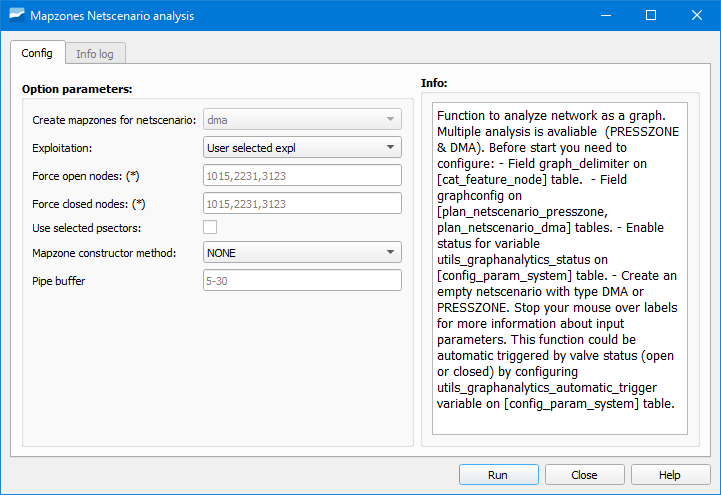Maximize the dialog window
Viewport: 721px width, 495px height.
[650, 16]
